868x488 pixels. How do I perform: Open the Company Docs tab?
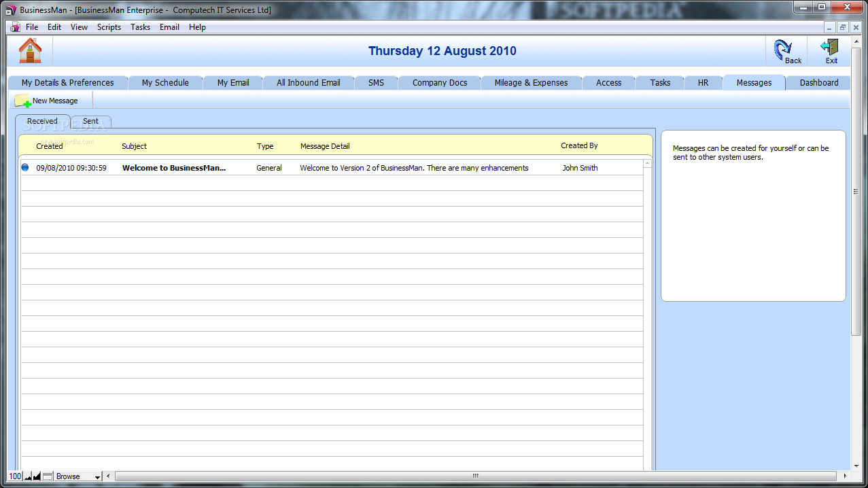(440, 83)
